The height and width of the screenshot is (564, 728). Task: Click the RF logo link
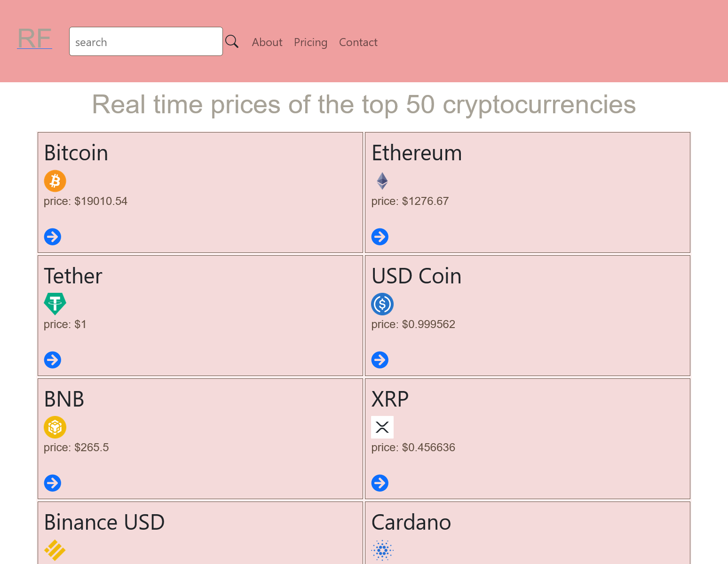34,39
